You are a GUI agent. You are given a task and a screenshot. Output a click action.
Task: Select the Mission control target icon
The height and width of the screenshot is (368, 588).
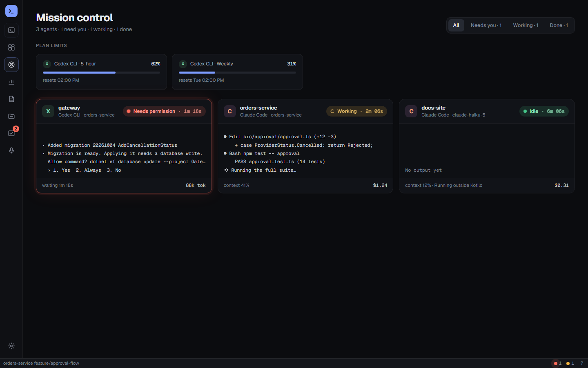coord(11,65)
